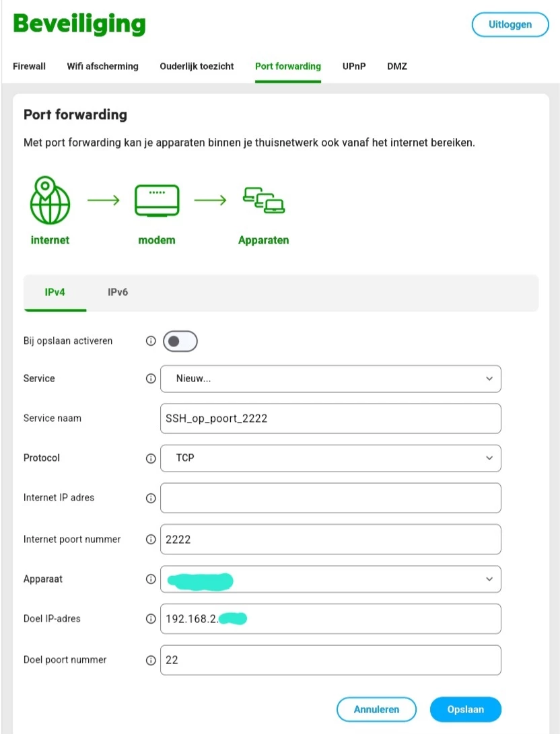
Task: Click info icon for Doel IP-adres
Action: (x=151, y=619)
